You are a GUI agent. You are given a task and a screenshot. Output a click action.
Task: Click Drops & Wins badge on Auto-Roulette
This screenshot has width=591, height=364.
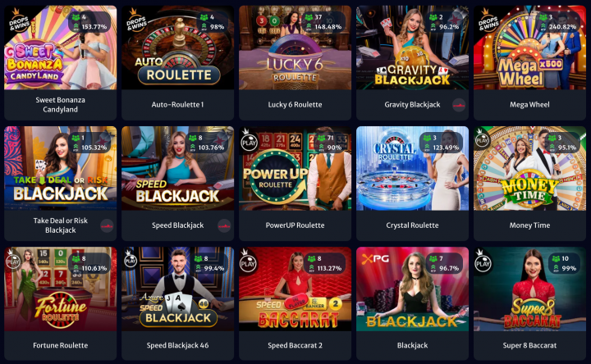click(136, 21)
